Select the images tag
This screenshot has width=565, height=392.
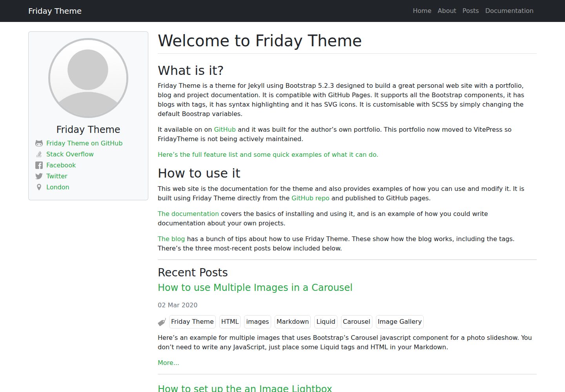[257, 322]
